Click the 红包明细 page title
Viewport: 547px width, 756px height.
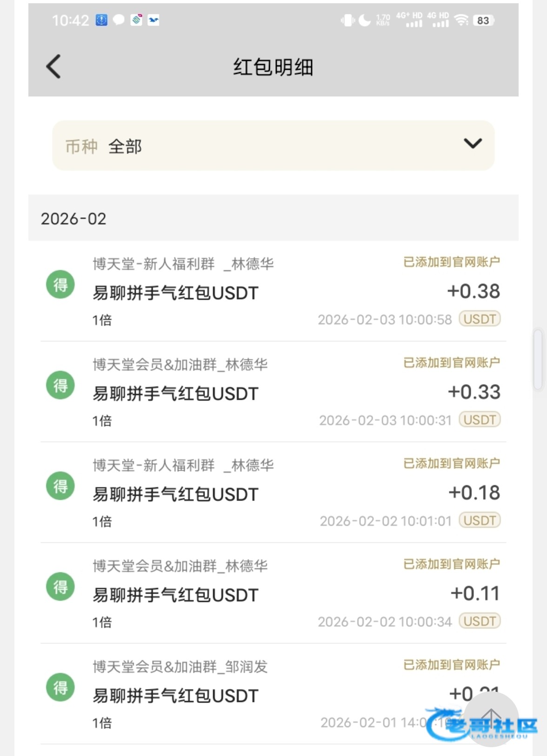click(273, 67)
